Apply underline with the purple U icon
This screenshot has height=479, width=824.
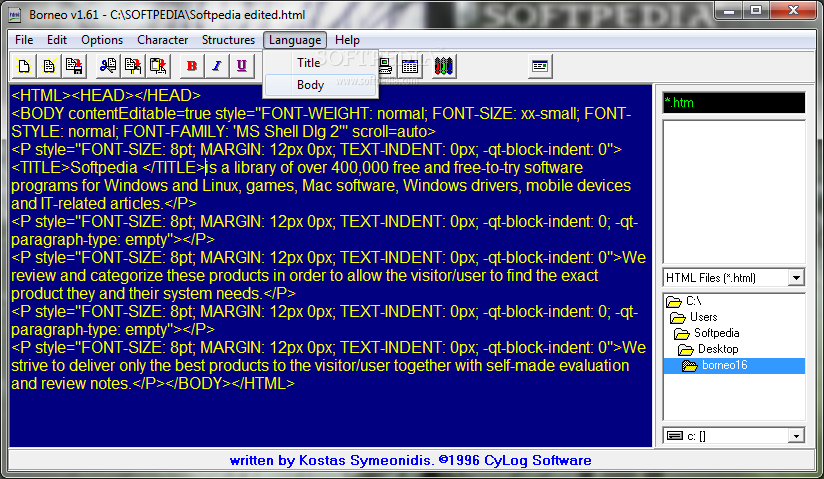coord(241,66)
